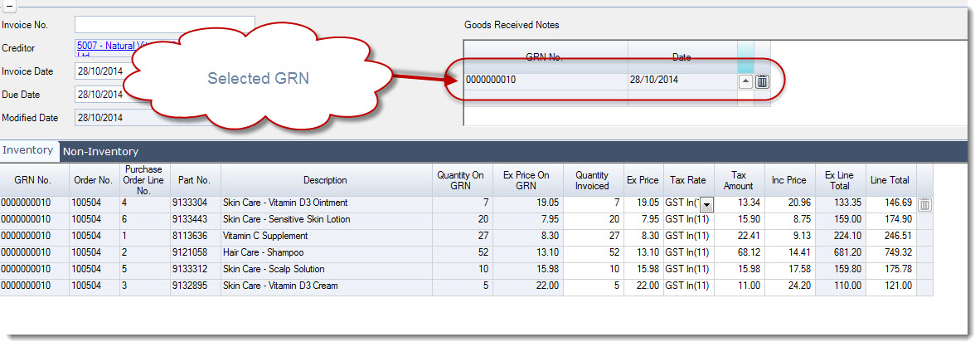980x347 pixels.
Task: Click the line total 121.00
Action: (x=890, y=286)
